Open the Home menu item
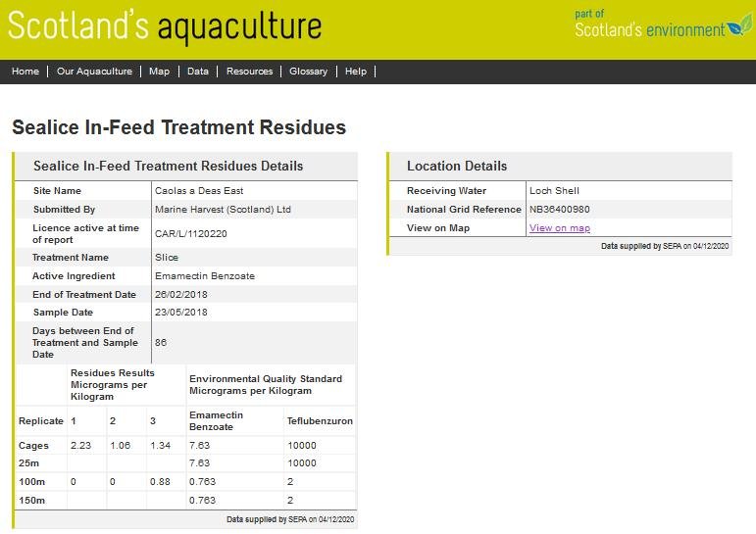Image resolution: width=756 pixels, height=534 pixels. 25,72
